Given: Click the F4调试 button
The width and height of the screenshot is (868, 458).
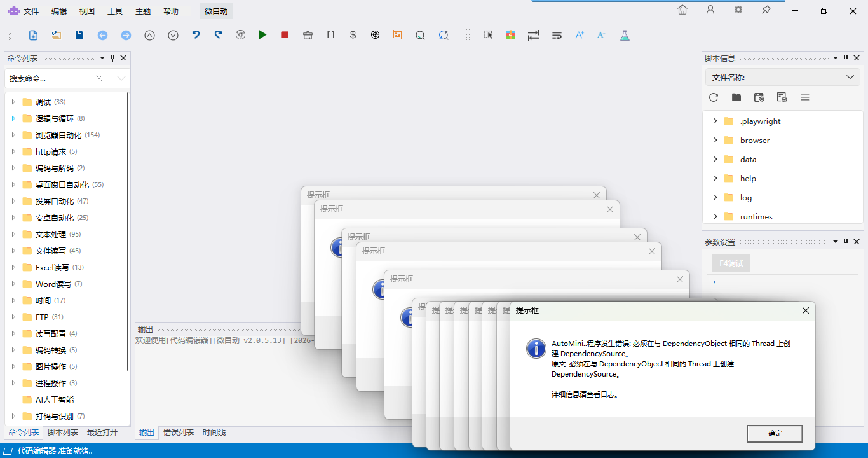Looking at the screenshot, I should point(731,263).
